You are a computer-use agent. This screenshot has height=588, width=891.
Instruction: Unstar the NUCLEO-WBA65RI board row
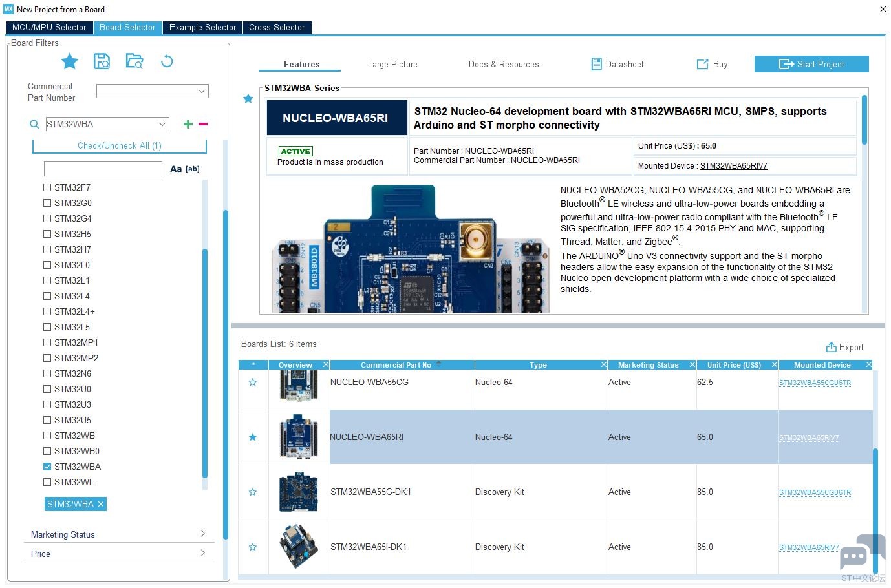coord(253,437)
